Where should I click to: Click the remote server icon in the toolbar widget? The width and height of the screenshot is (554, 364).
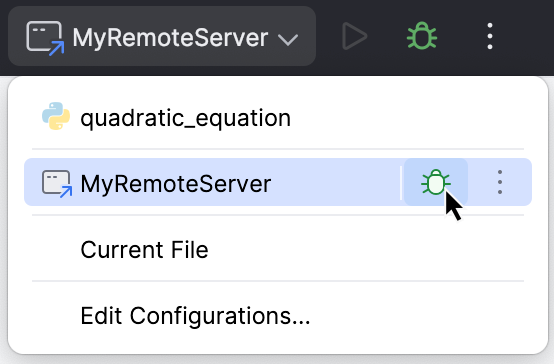pos(45,38)
